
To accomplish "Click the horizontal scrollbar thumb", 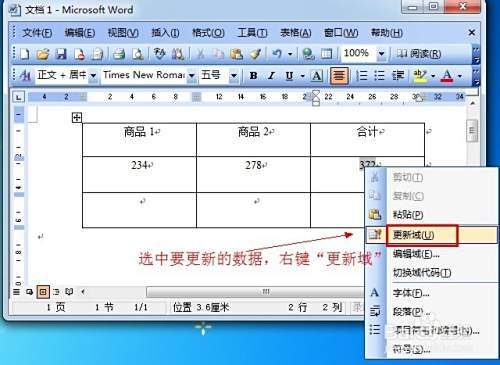I will coord(255,292).
